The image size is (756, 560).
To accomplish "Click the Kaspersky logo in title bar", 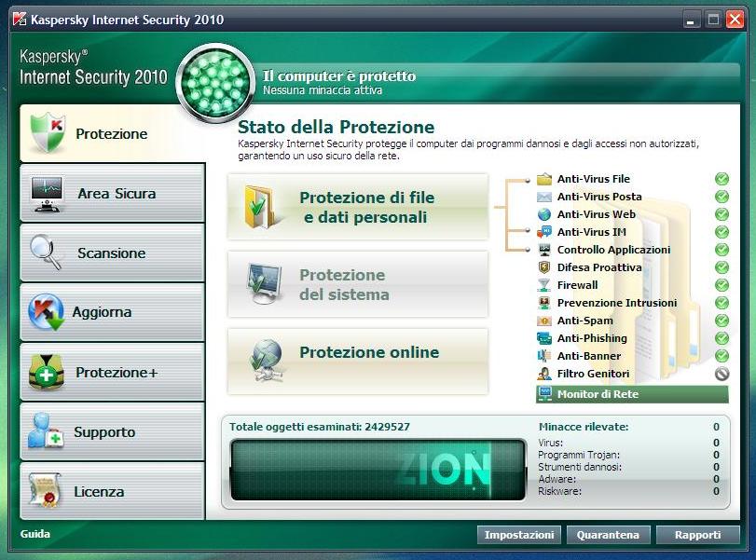I will [x=20, y=20].
